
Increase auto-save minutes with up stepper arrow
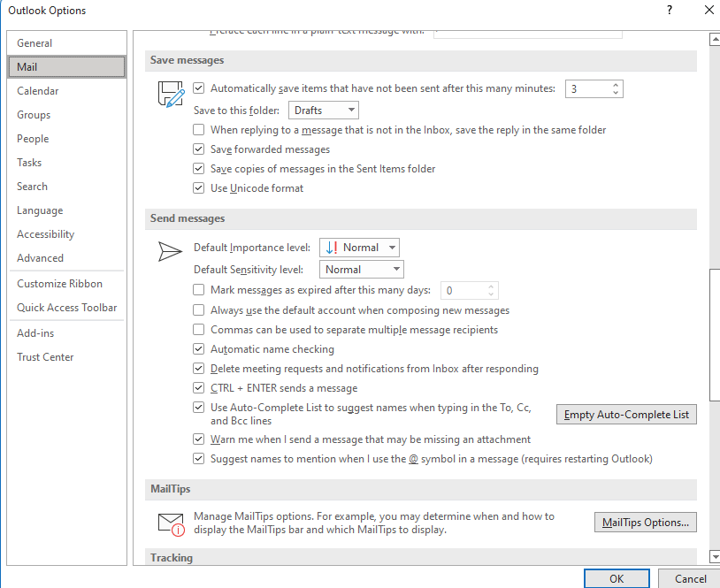pos(617,84)
